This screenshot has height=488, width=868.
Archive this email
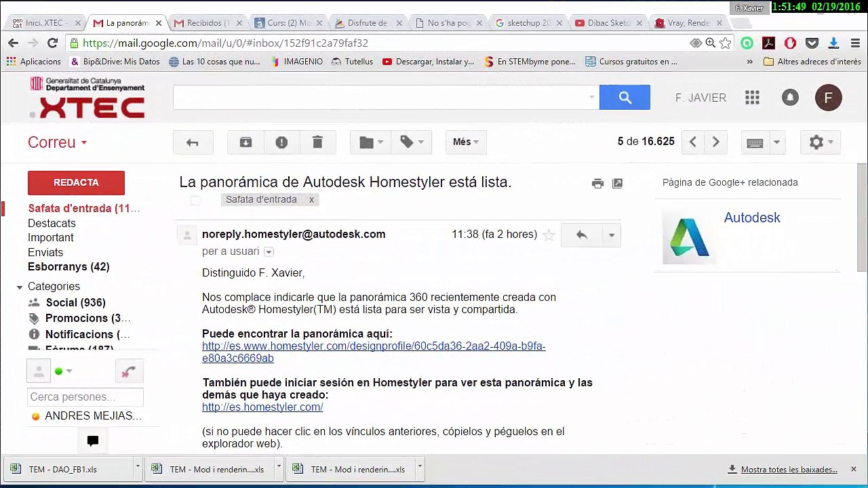pos(245,142)
